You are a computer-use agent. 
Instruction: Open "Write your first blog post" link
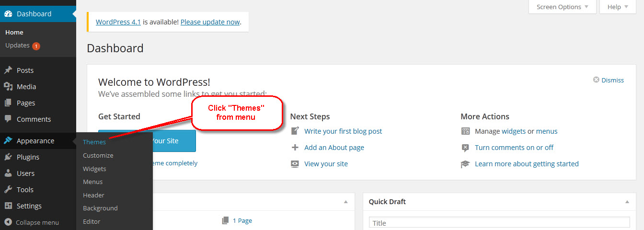click(x=343, y=131)
